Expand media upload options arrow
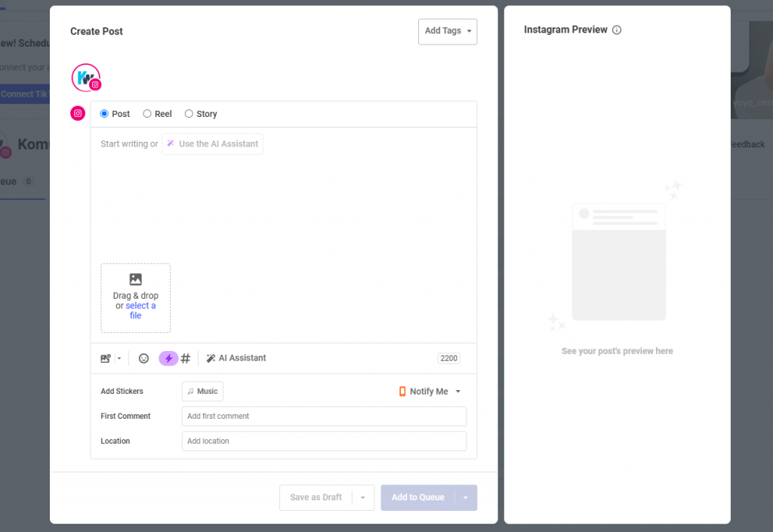Image resolution: width=773 pixels, height=532 pixels. pyautogui.click(x=119, y=358)
